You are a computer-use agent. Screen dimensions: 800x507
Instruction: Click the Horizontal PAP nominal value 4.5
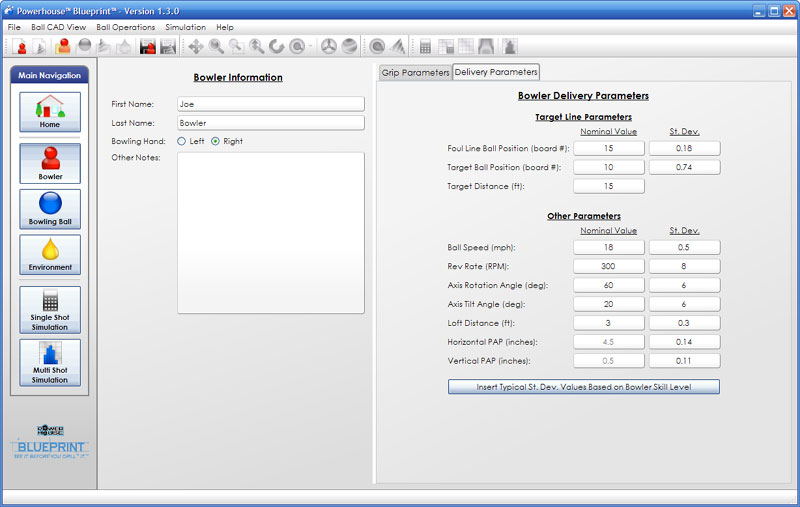pos(609,342)
